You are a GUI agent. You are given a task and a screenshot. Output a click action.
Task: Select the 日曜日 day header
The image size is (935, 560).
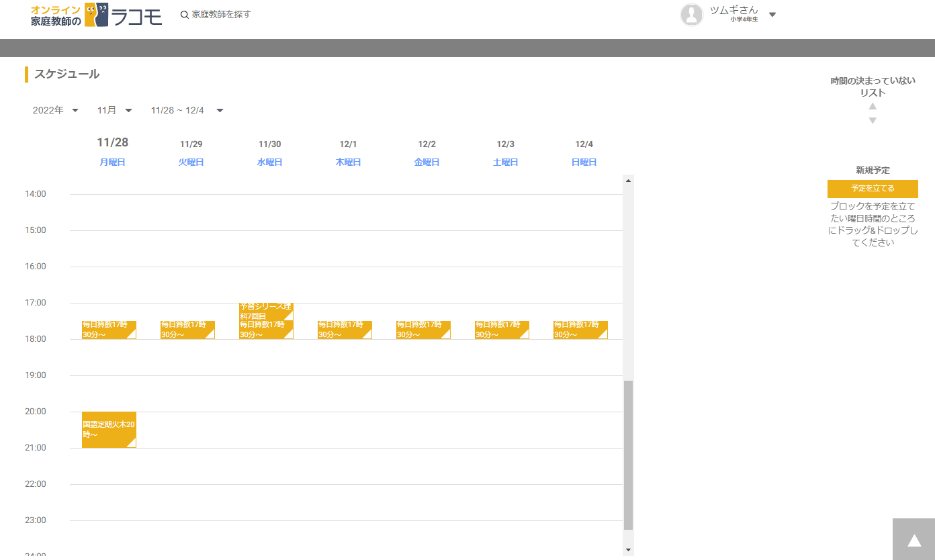[x=584, y=162]
